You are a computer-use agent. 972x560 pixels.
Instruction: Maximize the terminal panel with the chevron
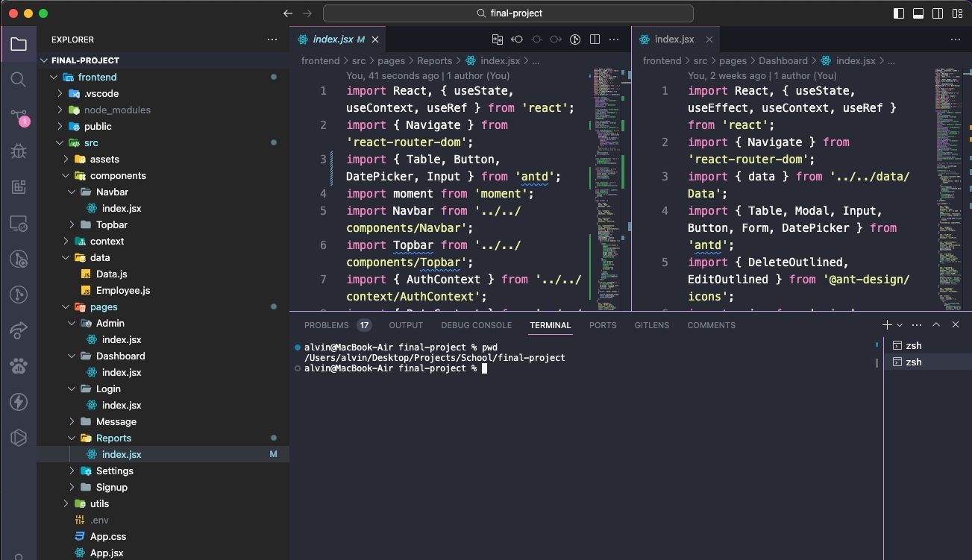935,324
